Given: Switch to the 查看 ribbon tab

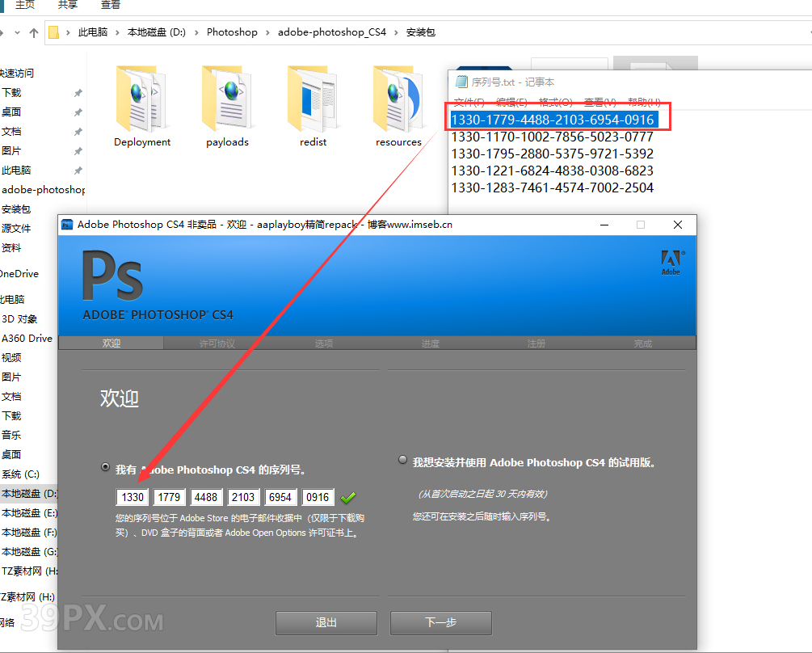Looking at the screenshot, I should (x=111, y=6).
